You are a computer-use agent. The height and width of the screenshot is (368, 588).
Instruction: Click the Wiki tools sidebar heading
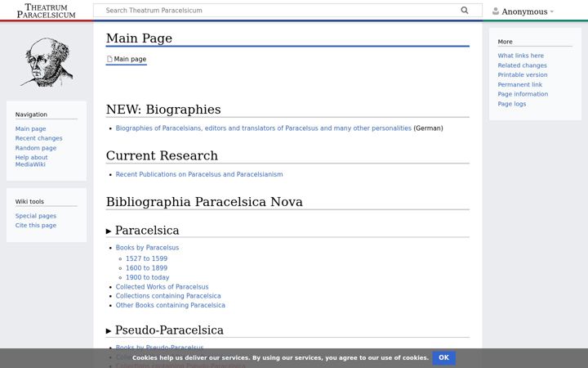point(29,202)
